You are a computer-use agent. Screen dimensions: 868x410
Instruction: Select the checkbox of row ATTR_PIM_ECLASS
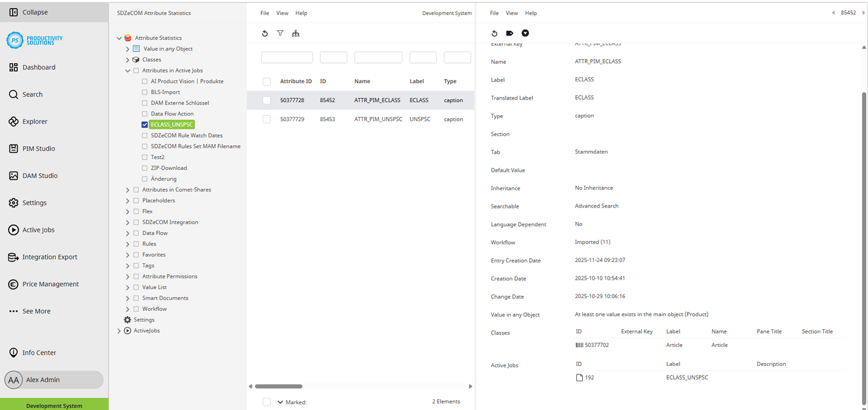point(266,100)
